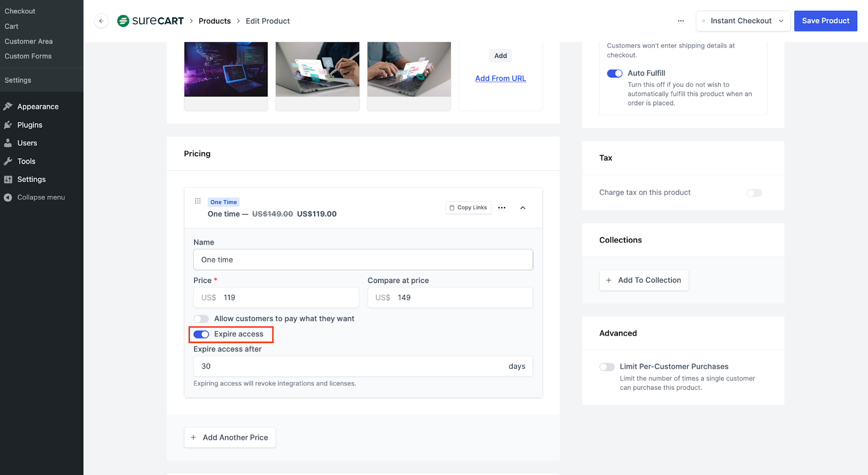Image resolution: width=868 pixels, height=475 pixels.
Task: Click the Appearance brush icon
Action: [x=8, y=106]
